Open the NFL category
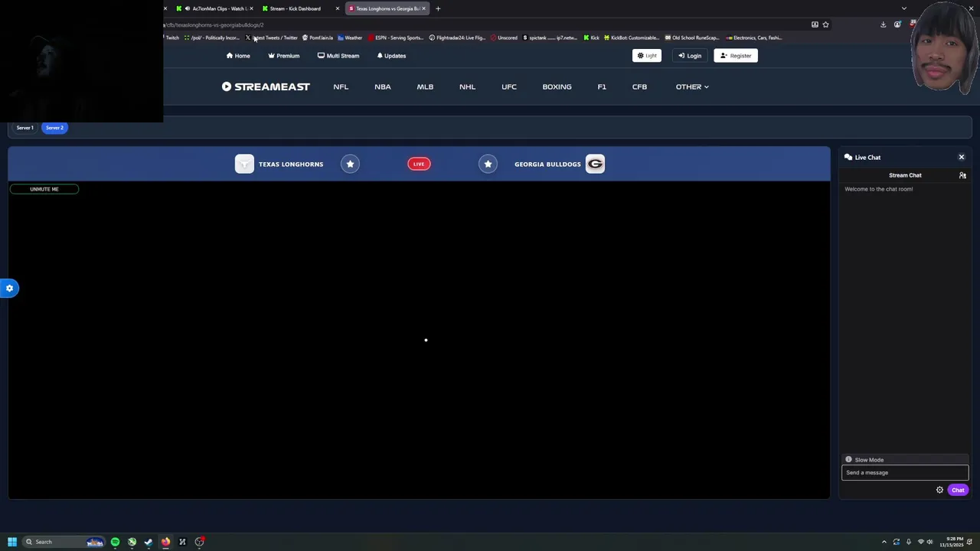 (341, 86)
